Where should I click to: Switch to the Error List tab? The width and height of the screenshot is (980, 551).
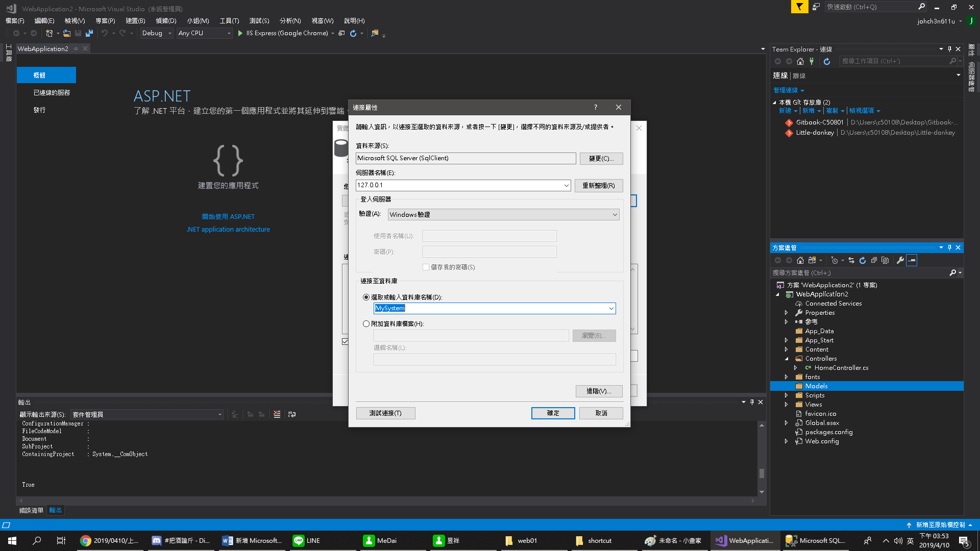tap(32, 510)
